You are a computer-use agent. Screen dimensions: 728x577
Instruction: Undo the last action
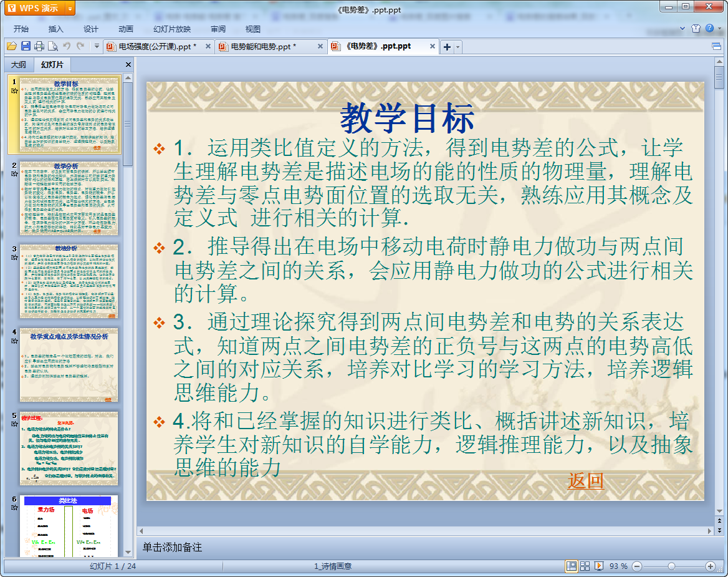coord(67,46)
